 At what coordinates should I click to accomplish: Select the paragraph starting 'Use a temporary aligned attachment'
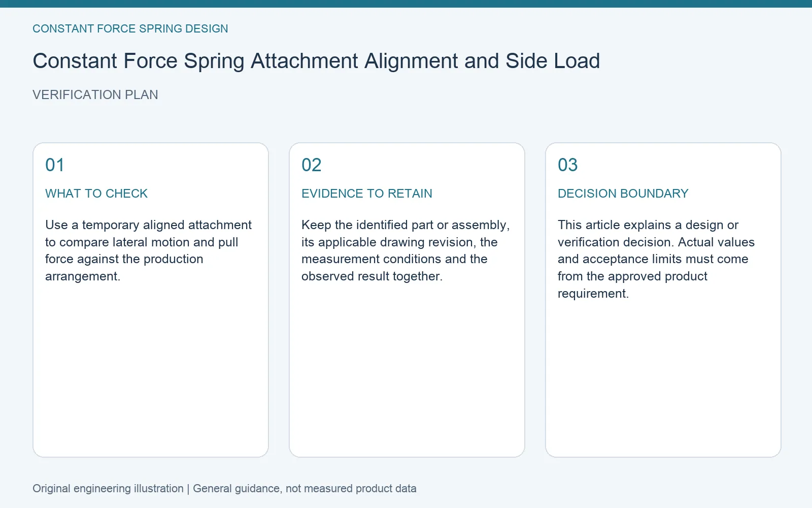pos(148,250)
